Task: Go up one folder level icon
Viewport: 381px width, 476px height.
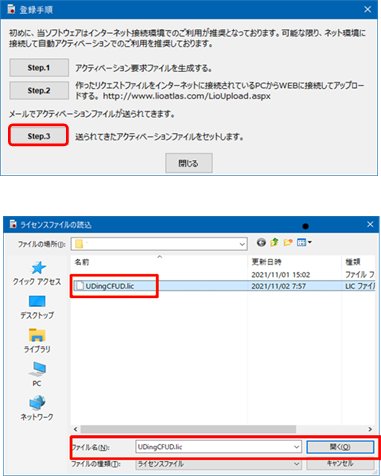Action: (x=274, y=243)
